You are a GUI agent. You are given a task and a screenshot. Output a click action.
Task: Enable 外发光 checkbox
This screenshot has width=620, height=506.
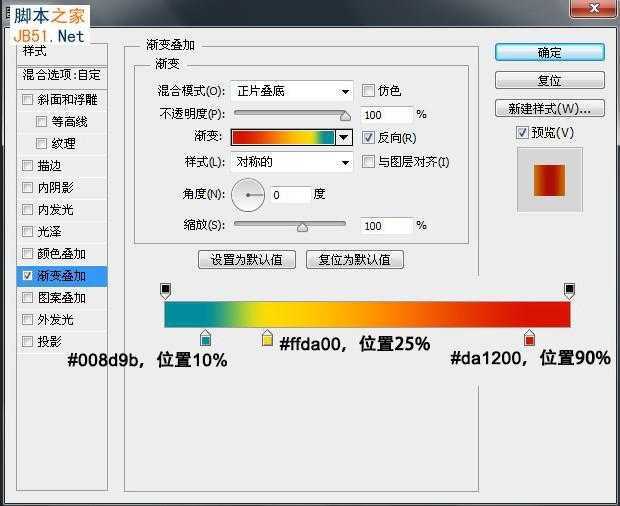click(27, 319)
